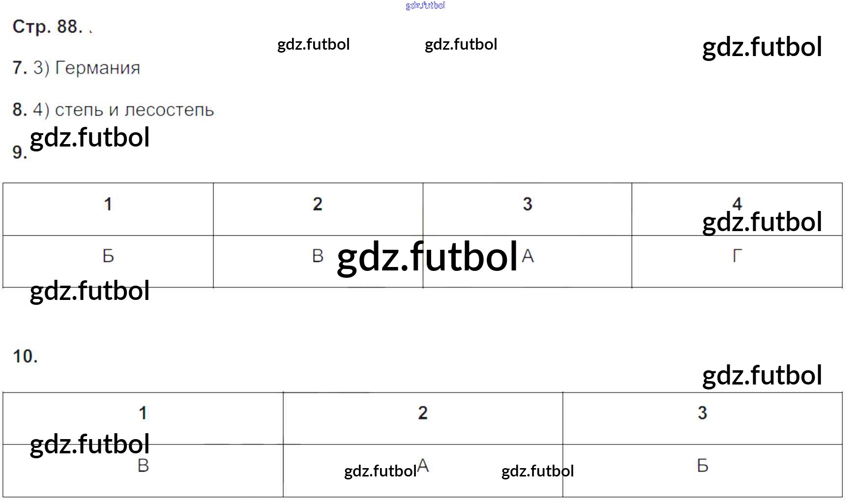Select header cell '2' in table 10

tap(423, 413)
